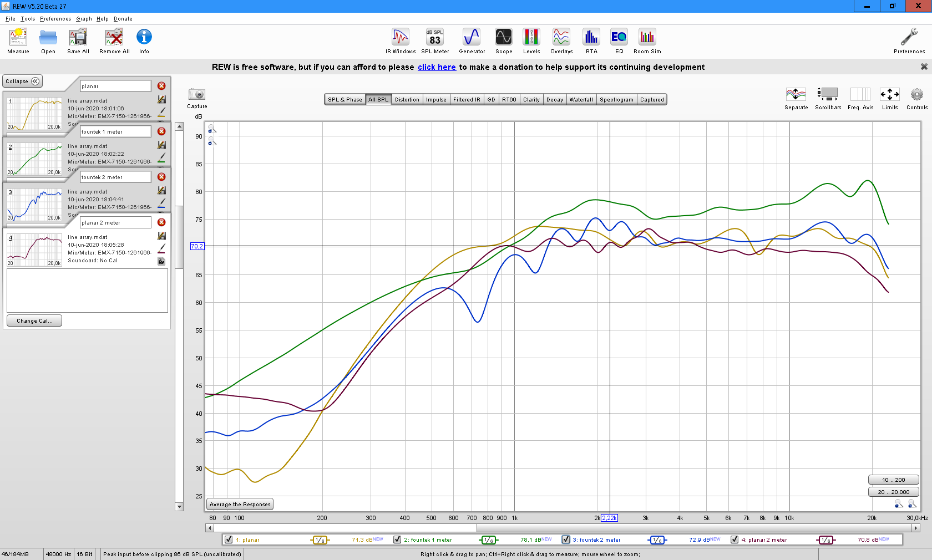Save the planar 2 meter measurement icon
The height and width of the screenshot is (560, 932).
[161, 236]
